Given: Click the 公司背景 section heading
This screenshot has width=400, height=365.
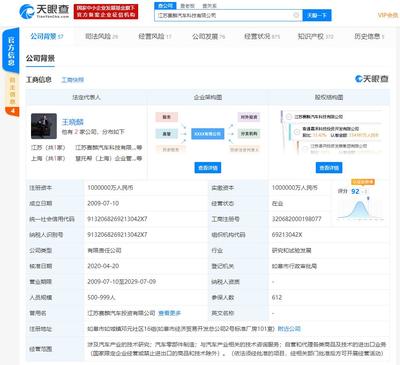Looking at the screenshot, I should (x=40, y=58).
